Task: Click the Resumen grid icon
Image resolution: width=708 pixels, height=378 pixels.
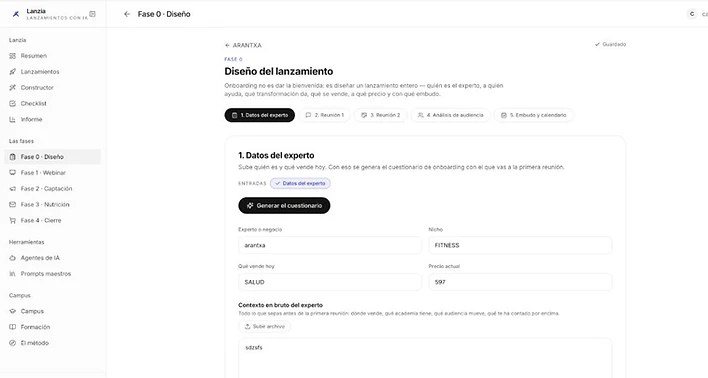Action: coord(13,56)
